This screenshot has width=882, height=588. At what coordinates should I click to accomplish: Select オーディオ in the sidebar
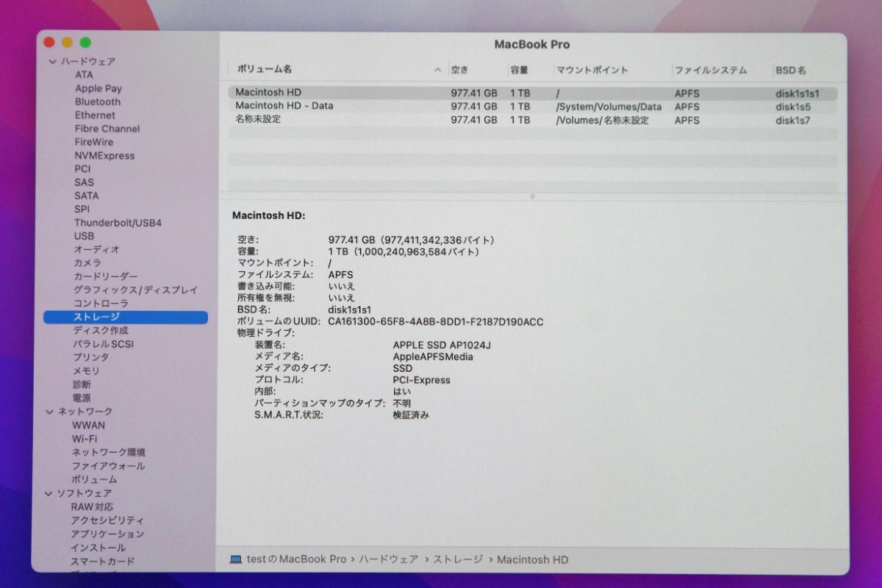tap(96, 250)
